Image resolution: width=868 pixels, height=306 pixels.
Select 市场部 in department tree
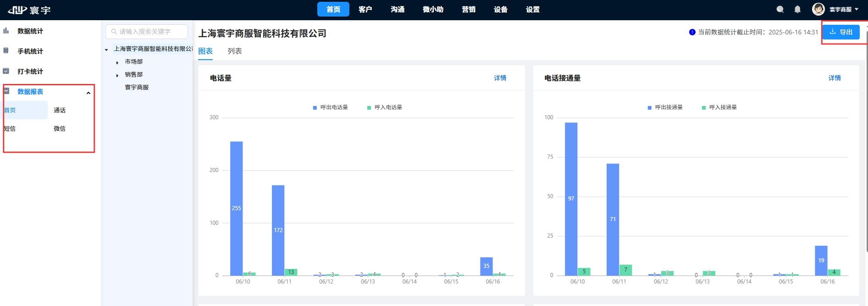click(134, 61)
